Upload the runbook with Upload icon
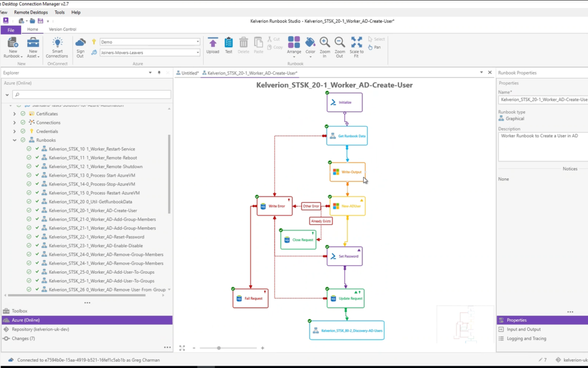588x368 pixels. (213, 43)
